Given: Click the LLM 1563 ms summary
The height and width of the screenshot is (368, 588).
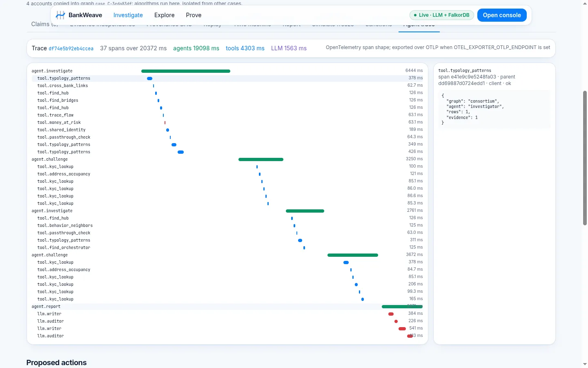Looking at the screenshot, I should pyautogui.click(x=289, y=48).
